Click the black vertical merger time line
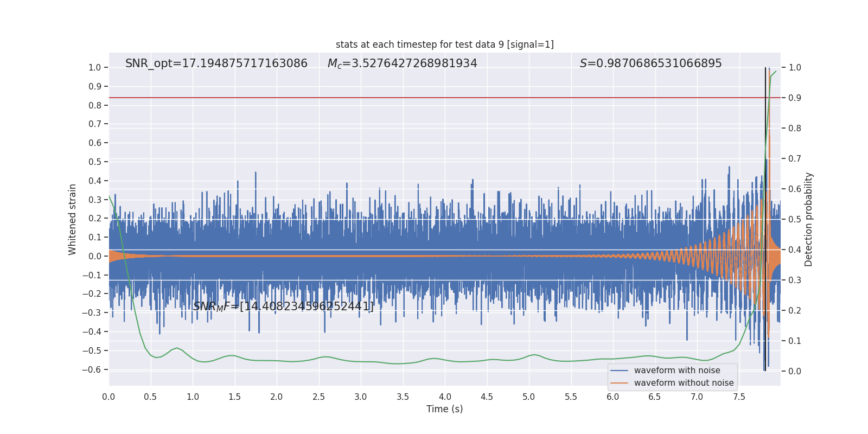The width and height of the screenshot is (868, 434). [x=765, y=219]
